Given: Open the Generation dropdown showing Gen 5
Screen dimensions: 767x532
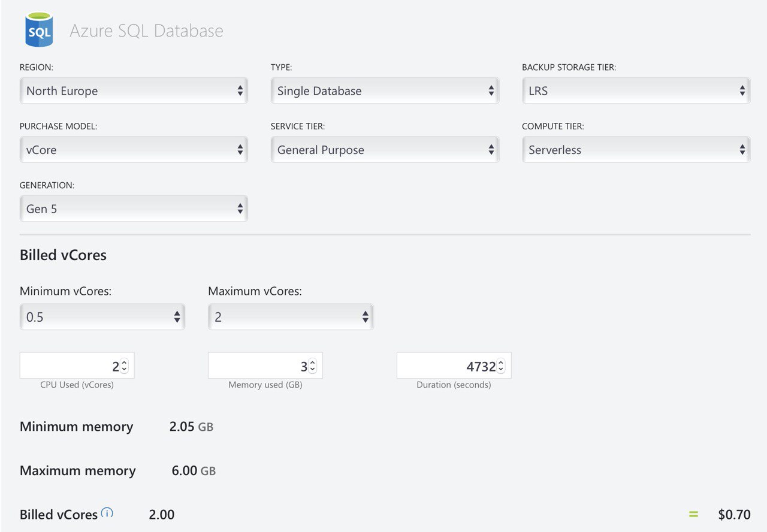Looking at the screenshot, I should (x=134, y=208).
